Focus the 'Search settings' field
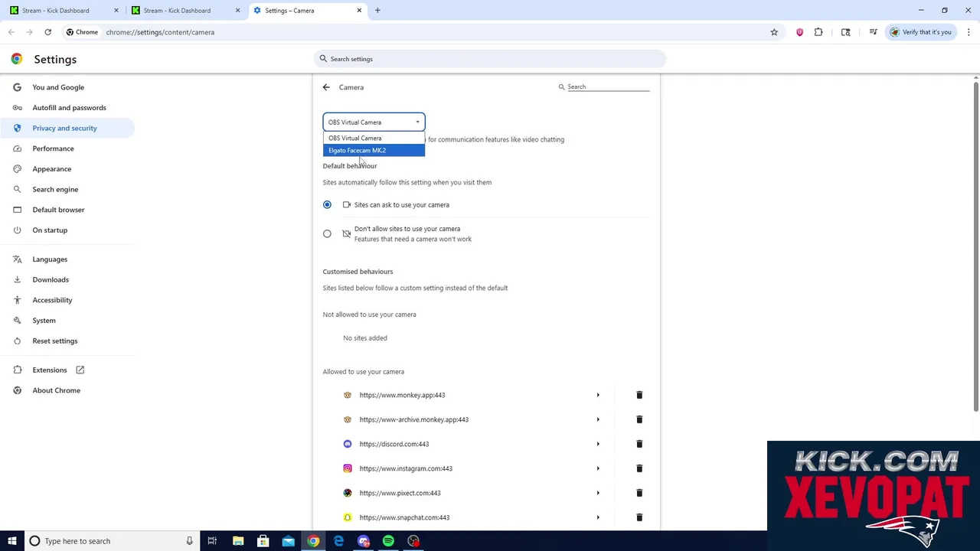Viewport: 980px width, 551px height. 490,59
